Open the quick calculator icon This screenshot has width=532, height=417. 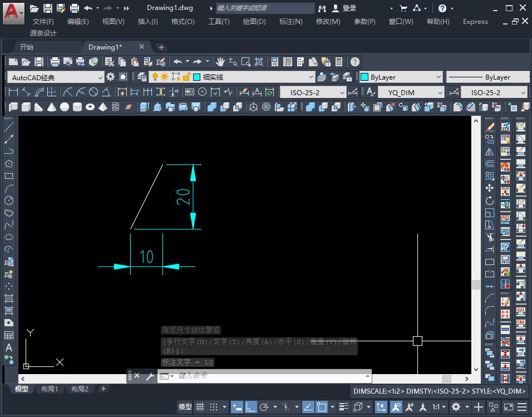pos(338,62)
